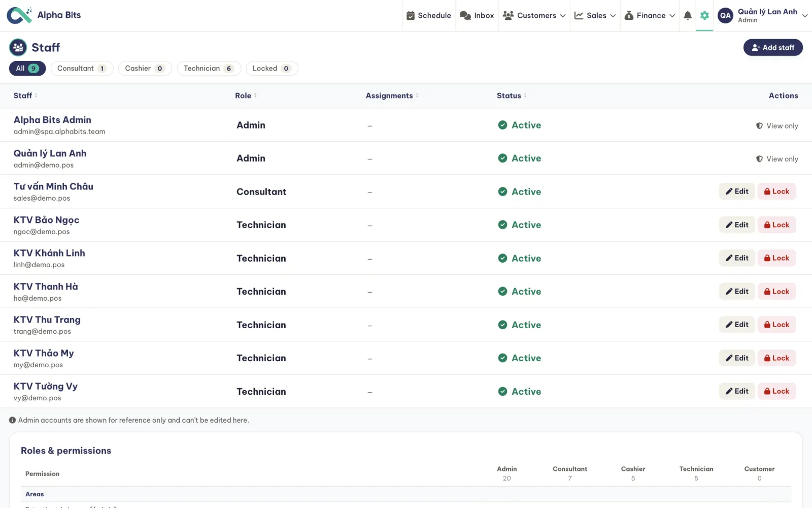
Task: Click the chat bubbles icon beside Inbox
Action: click(465, 16)
